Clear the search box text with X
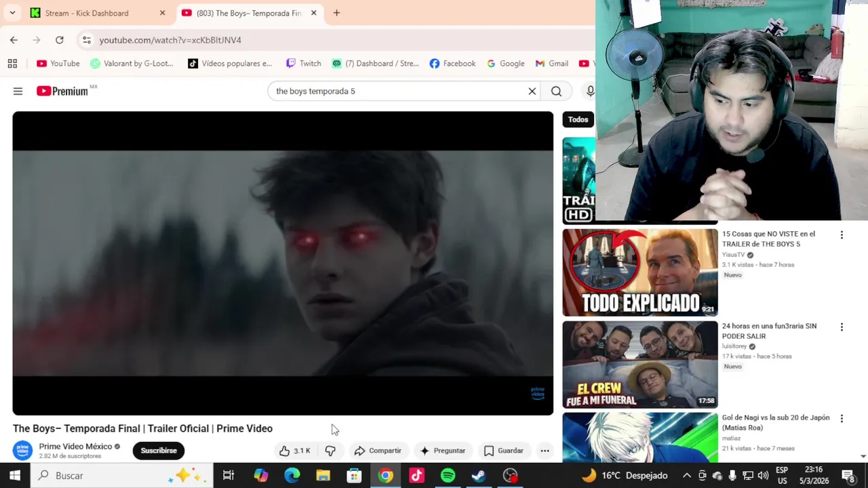868x488 pixels. point(532,91)
